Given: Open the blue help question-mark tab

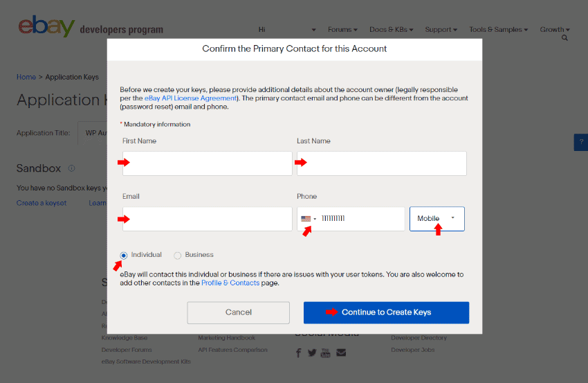Looking at the screenshot, I should (581, 142).
